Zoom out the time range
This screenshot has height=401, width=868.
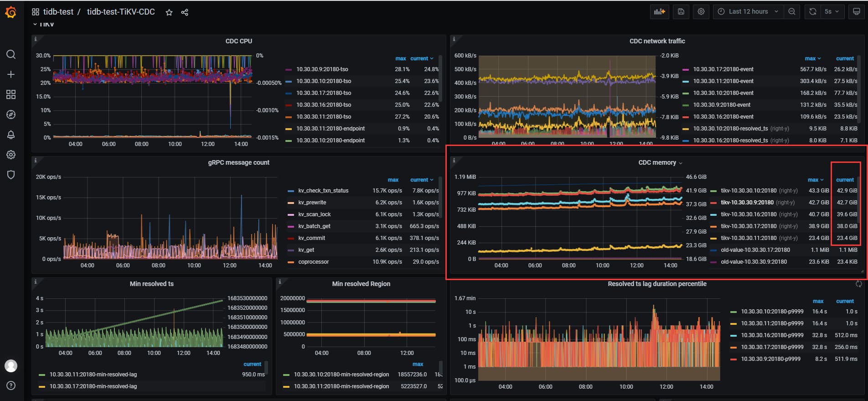pyautogui.click(x=792, y=12)
